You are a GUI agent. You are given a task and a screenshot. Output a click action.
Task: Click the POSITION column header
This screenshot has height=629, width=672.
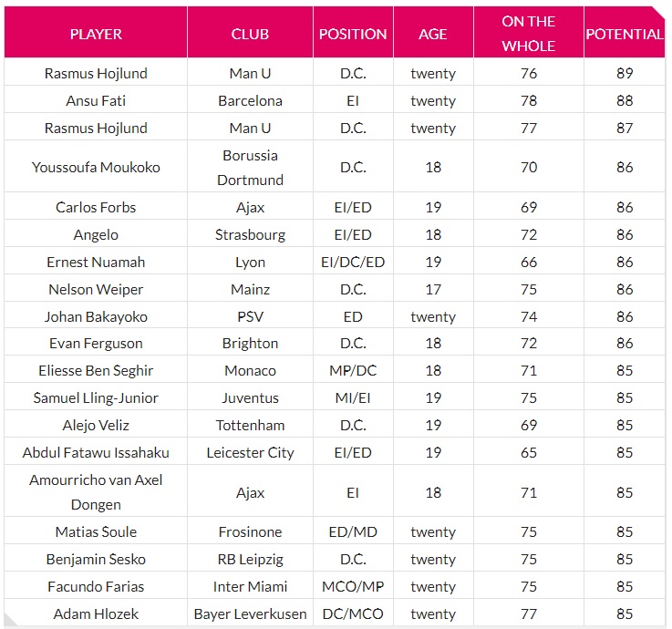click(x=353, y=35)
